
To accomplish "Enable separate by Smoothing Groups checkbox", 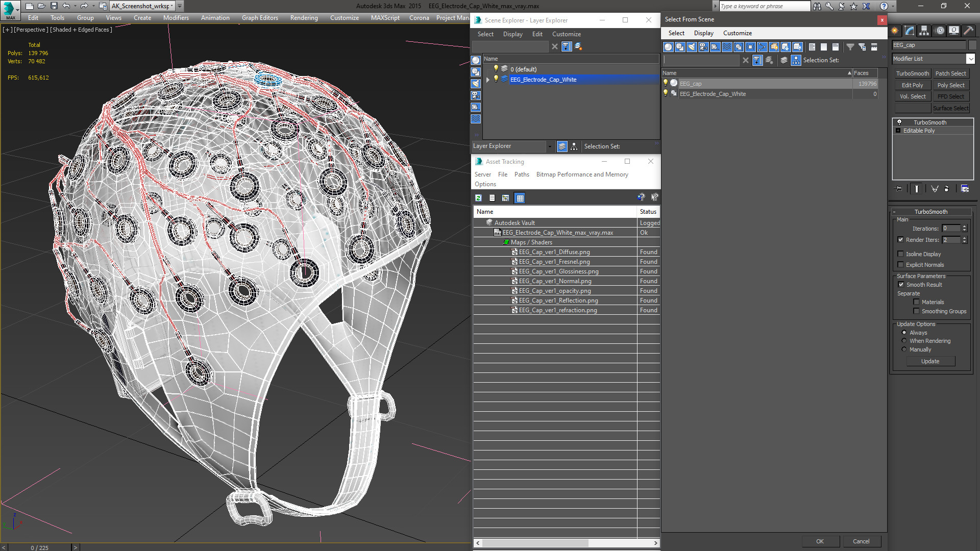I will (x=916, y=311).
